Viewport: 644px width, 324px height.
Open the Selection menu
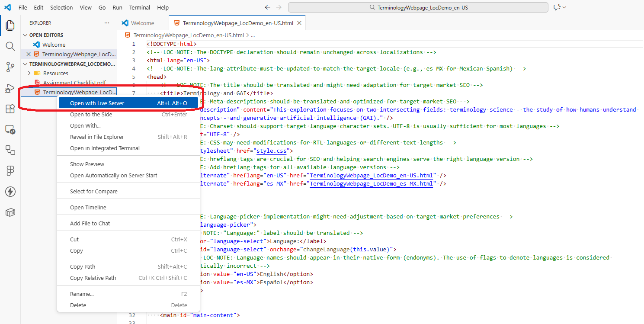tap(61, 7)
